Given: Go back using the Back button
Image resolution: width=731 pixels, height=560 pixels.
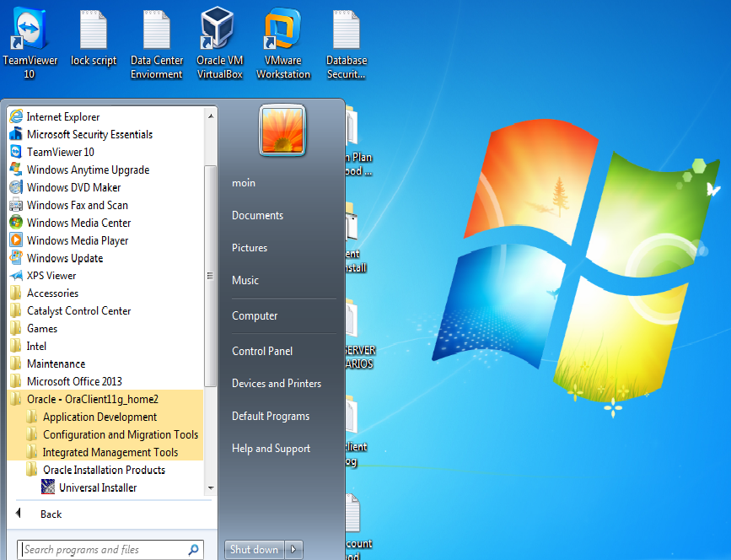Looking at the screenshot, I should click(51, 514).
